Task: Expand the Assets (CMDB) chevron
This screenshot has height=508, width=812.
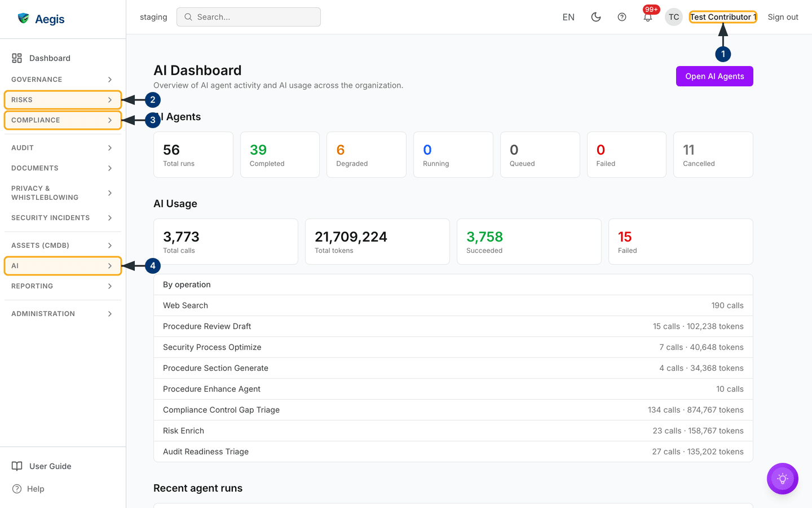Action: point(110,246)
